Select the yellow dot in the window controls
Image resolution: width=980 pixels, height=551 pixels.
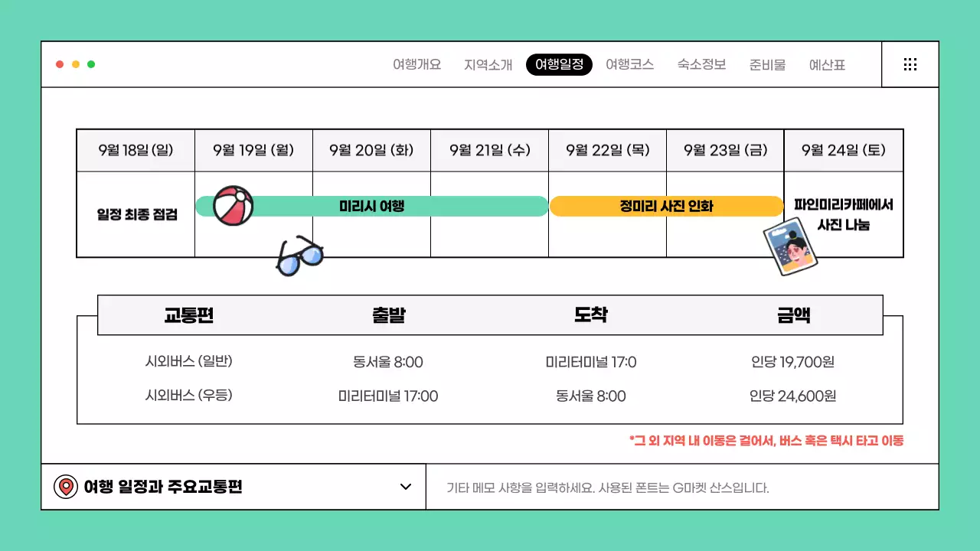point(75,64)
